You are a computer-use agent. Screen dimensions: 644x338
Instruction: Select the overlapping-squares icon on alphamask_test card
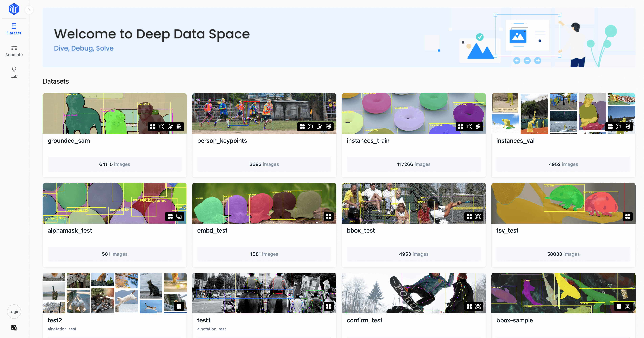[x=179, y=216]
